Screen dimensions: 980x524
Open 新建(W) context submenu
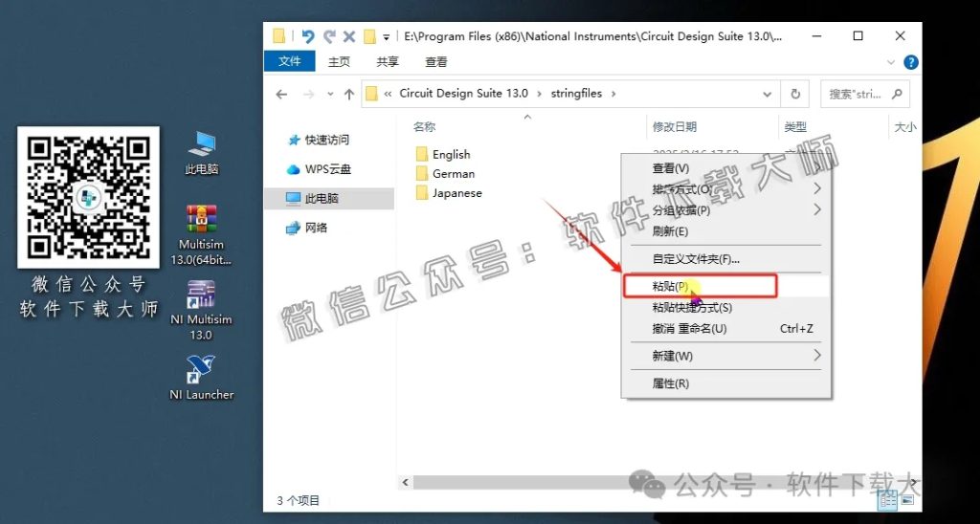(725, 356)
